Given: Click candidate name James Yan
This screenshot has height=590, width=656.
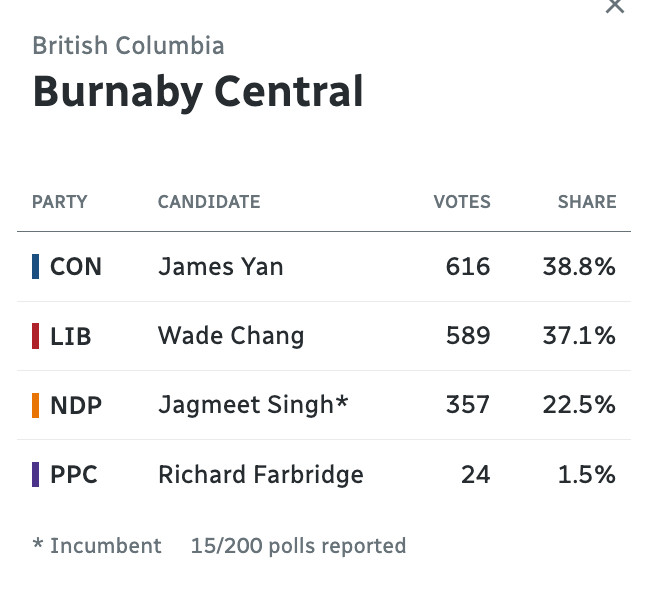Looking at the screenshot, I should [x=221, y=267].
